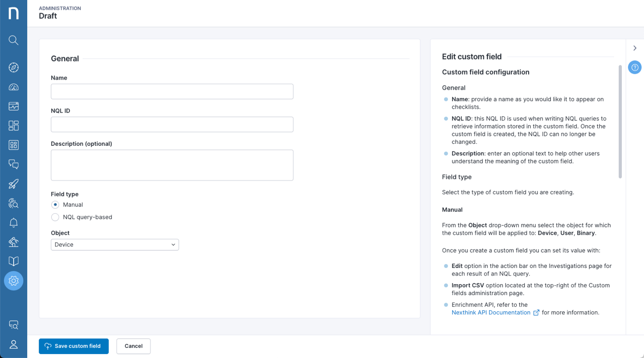The width and height of the screenshot is (644, 358).
Task: Open the campaigns chat-bubbles icon in the sidebar
Action: tap(14, 164)
